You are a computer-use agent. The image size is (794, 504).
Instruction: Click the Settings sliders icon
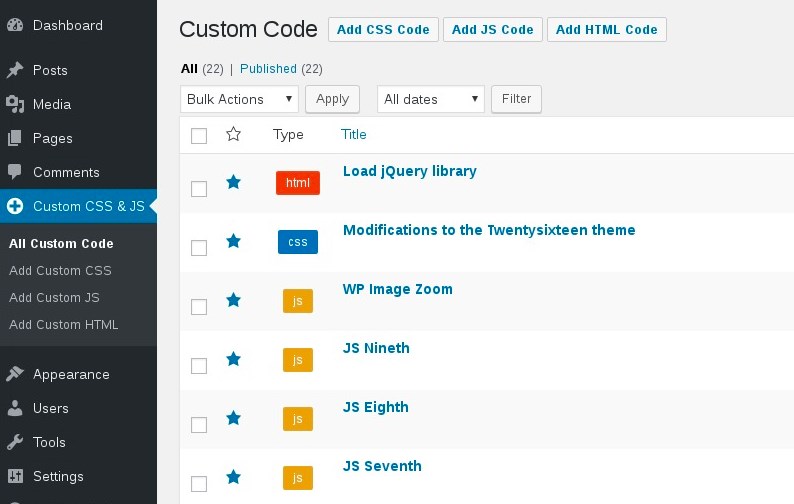[x=15, y=476]
